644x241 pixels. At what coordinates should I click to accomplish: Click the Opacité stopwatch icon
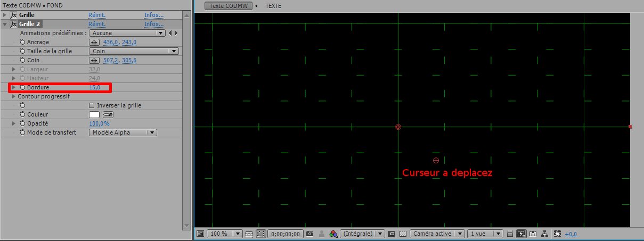22,123
